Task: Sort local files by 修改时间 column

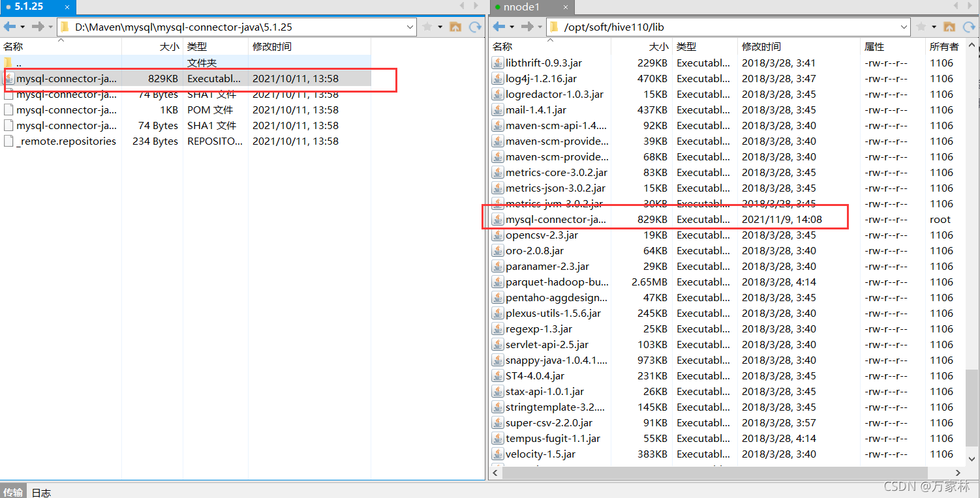Action: 309,46
